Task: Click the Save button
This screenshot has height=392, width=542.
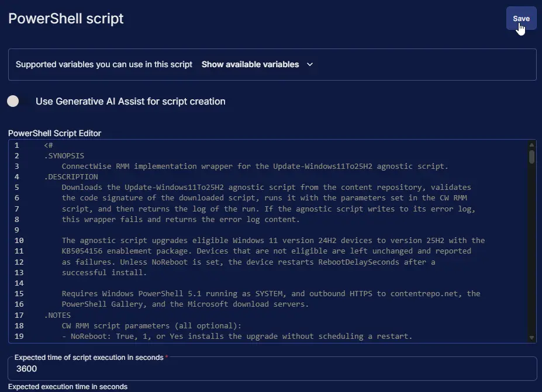Action: point(521,18)
